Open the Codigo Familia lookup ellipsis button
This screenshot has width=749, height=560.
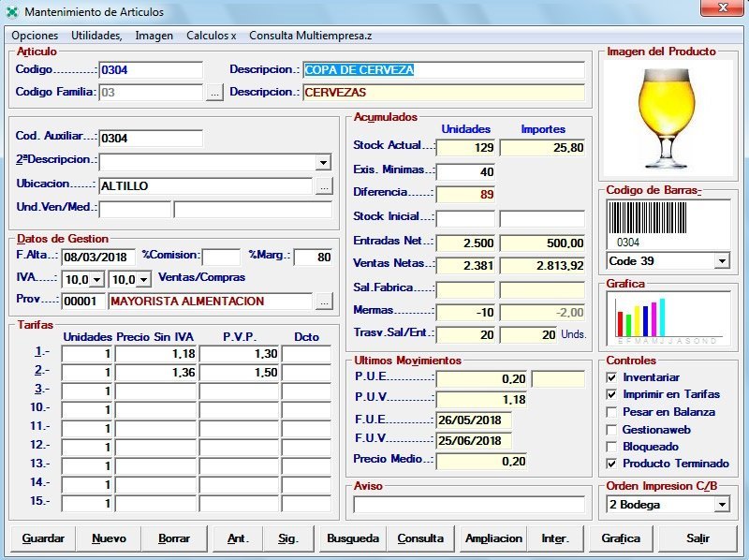coord(215,93)
